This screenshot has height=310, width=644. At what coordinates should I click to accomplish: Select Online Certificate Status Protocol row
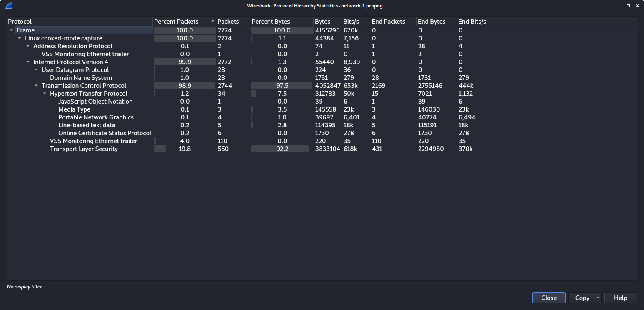pyautogui.click(x=322, y=133)
